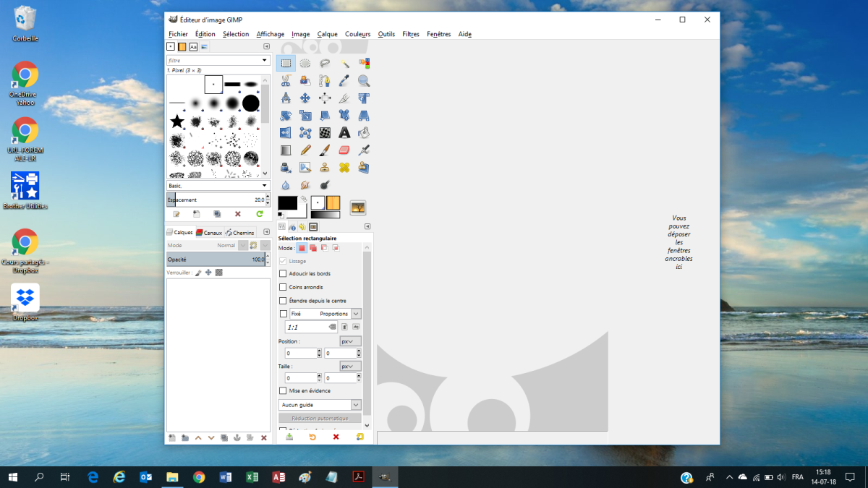Save tool options preset button
This screenshot has width=868, height=488.
tap(289, 437)
